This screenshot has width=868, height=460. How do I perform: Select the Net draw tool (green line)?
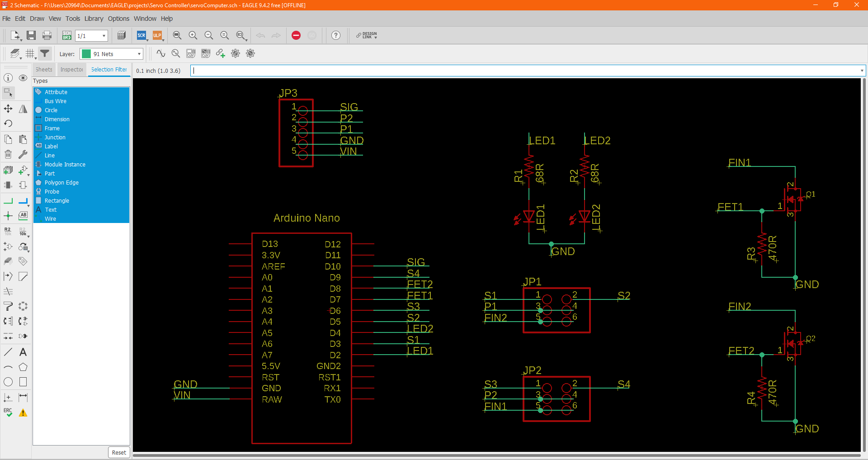point(8,200)
